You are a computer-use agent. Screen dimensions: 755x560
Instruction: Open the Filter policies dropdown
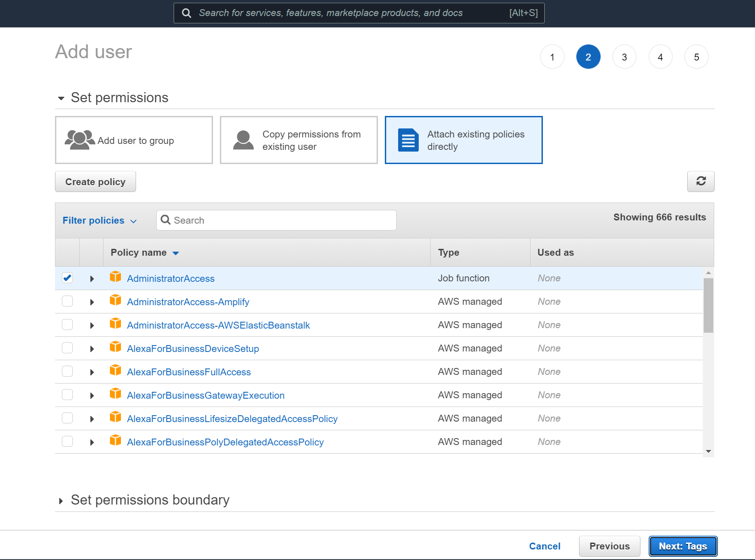pos(99,220)
